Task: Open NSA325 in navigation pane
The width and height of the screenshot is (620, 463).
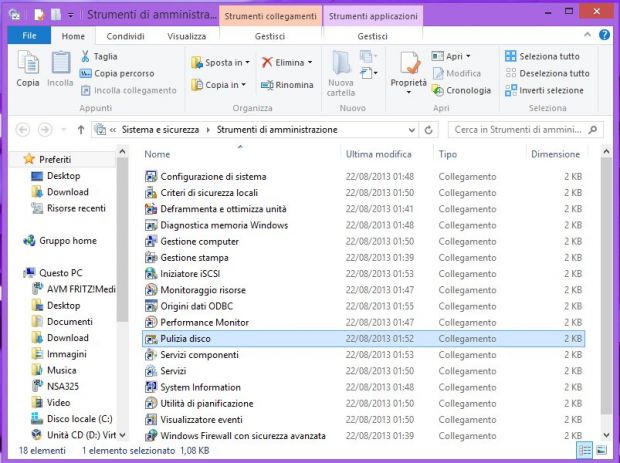Action: pos(55,386)
